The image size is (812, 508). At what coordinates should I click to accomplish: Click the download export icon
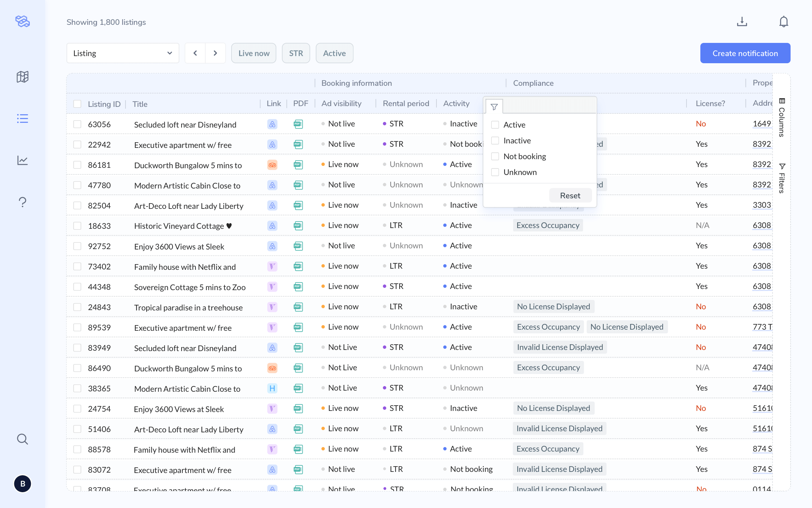[x=742, y=21]
